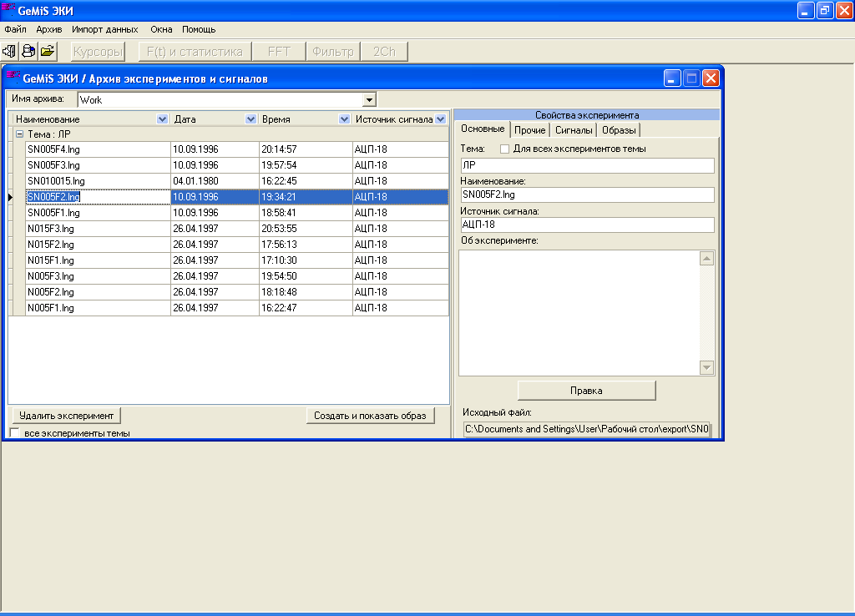855x616 pixels.
Task: Select row N015F2.lng
Action: click(x=237, y=245)
